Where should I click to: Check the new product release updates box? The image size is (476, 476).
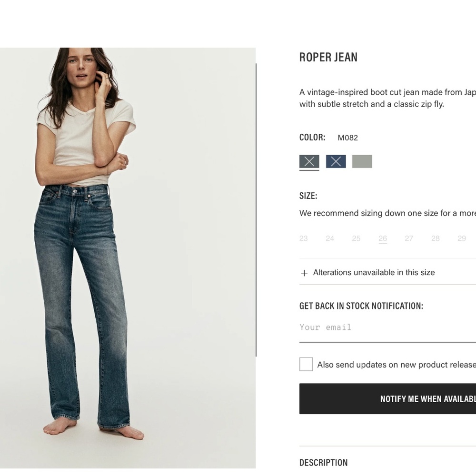point(306,364)
